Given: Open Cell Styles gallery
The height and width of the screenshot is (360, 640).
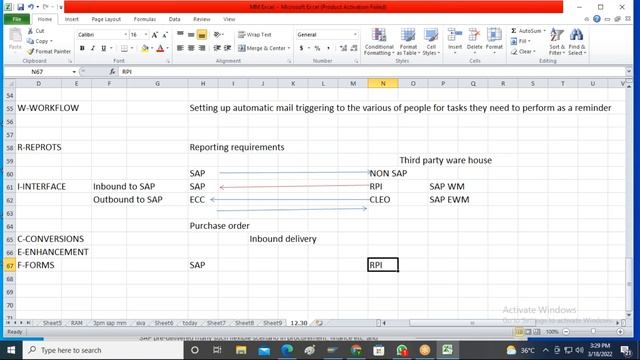Looking at the screenshot, I should click(x=431, y=42).
